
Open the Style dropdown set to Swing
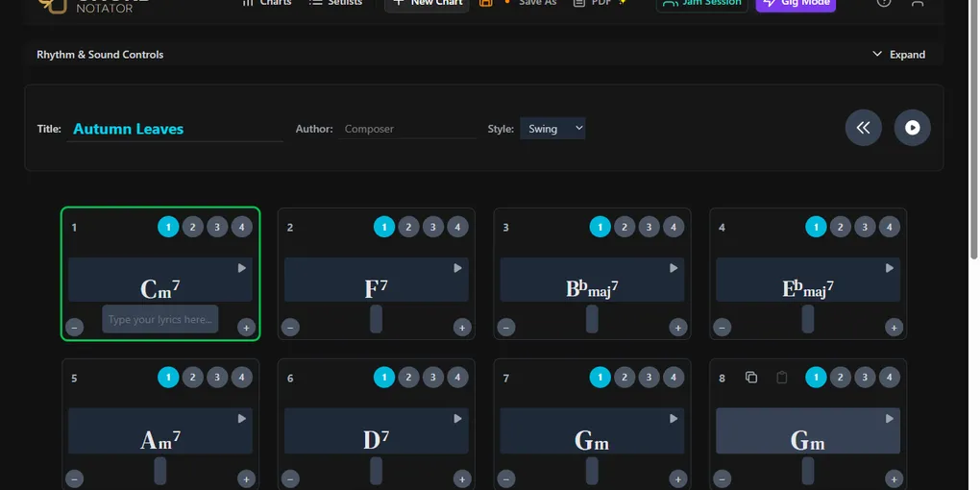(x=552, y=129)
